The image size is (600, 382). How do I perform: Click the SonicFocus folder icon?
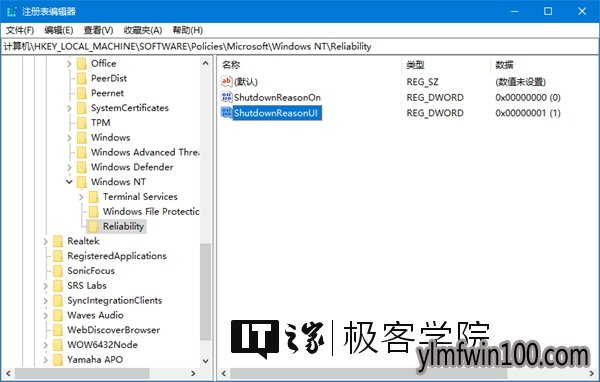[58, 271]
